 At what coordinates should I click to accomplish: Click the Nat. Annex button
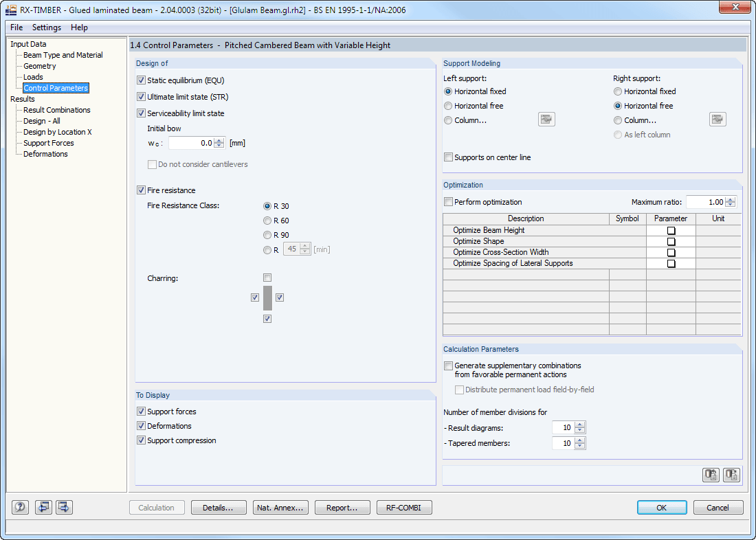(280, 507)
